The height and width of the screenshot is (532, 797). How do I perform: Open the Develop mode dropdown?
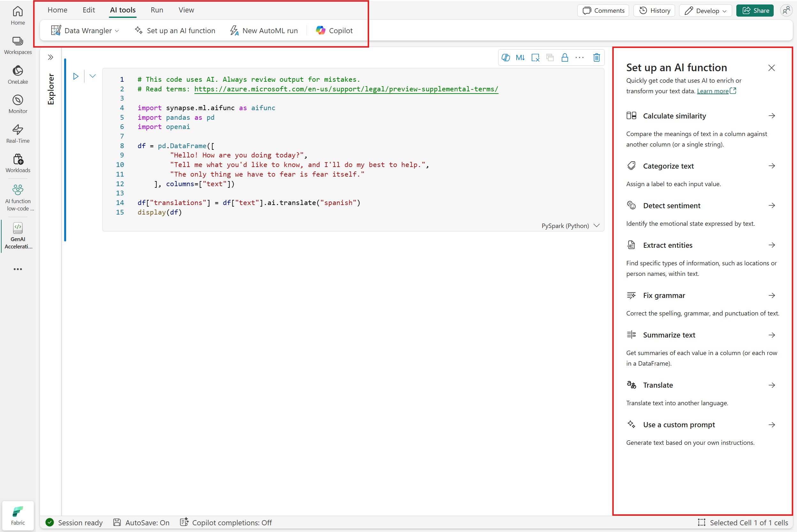tap(706, 11)
